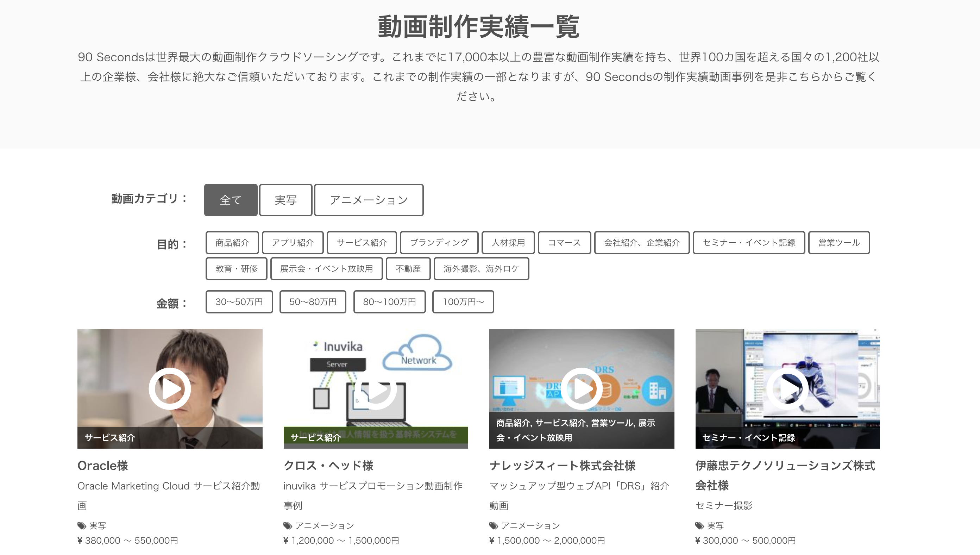Choose the 50〜80万円 price range

313,302
